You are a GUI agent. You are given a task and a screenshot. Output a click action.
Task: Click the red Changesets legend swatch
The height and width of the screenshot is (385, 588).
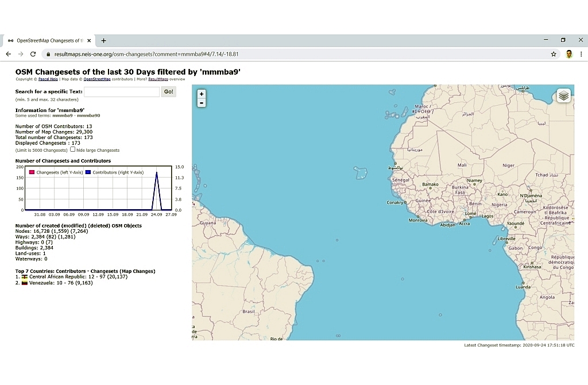[32, 172]
